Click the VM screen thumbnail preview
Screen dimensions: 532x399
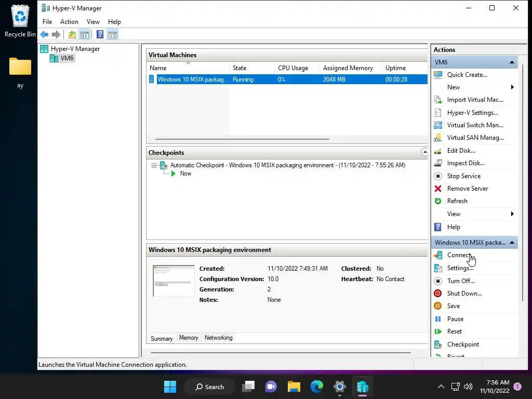coord(174,281)
